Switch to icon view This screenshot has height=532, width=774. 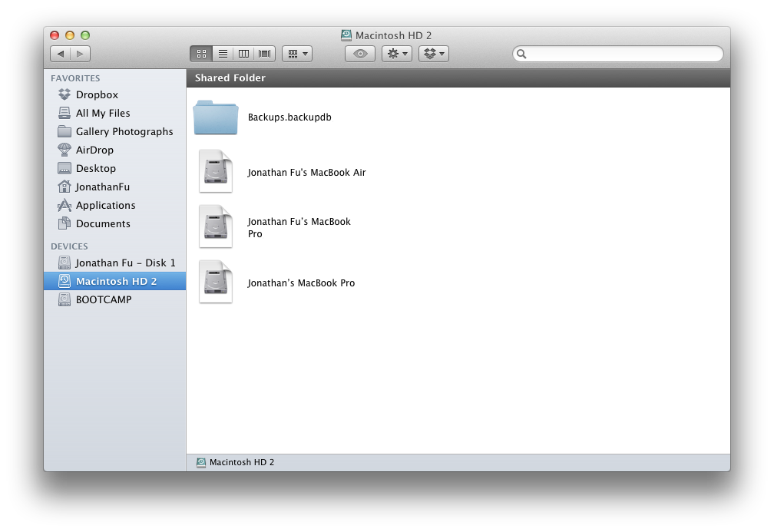point(201,54)
